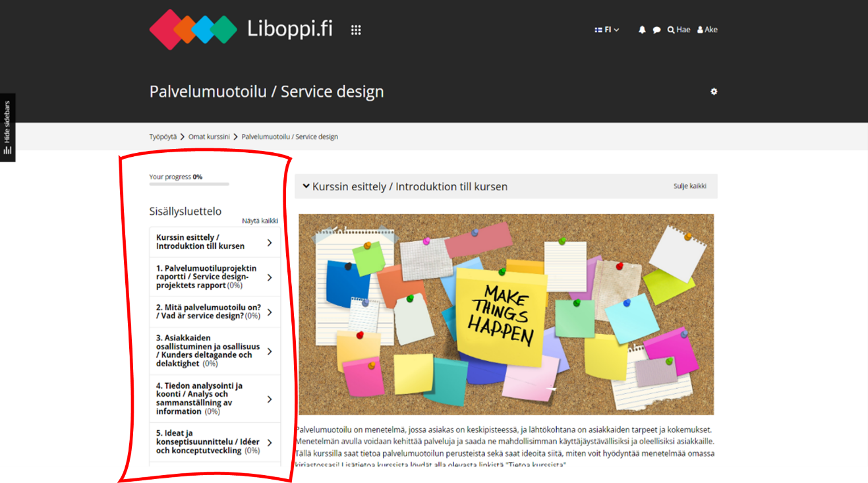Click the Liboppi.fi colorful diamond logo
The height and width of the screenshot is (483, 868).
click(193, 30)
